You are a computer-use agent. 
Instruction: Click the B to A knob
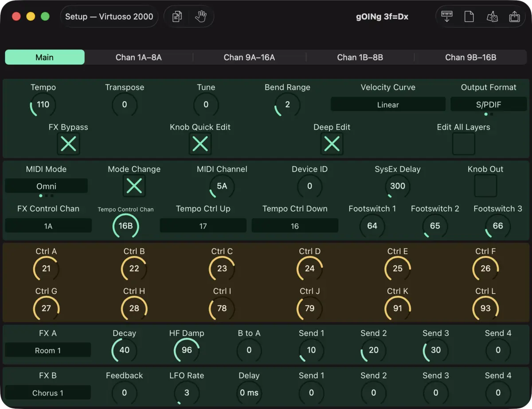coord(249,350)
